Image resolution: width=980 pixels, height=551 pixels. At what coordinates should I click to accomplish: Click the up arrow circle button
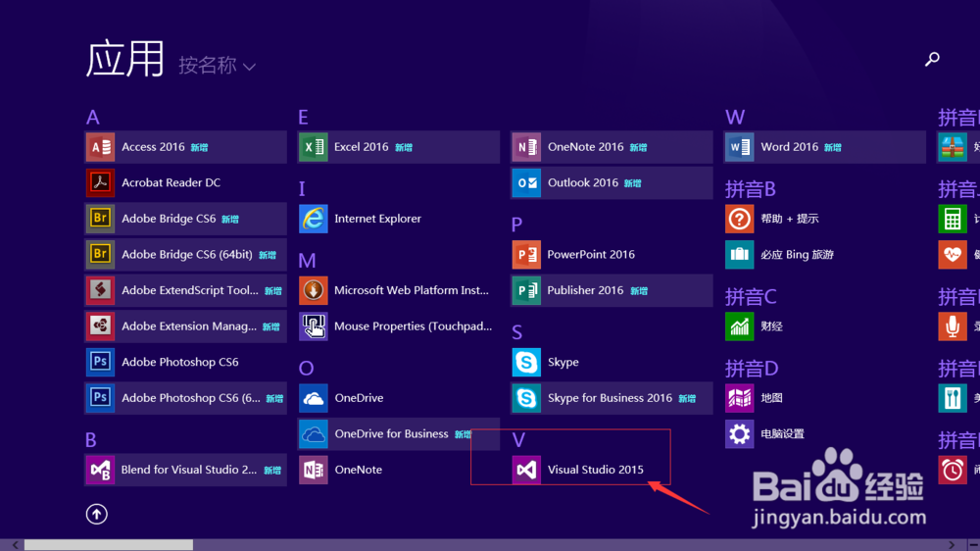[96, 514]
